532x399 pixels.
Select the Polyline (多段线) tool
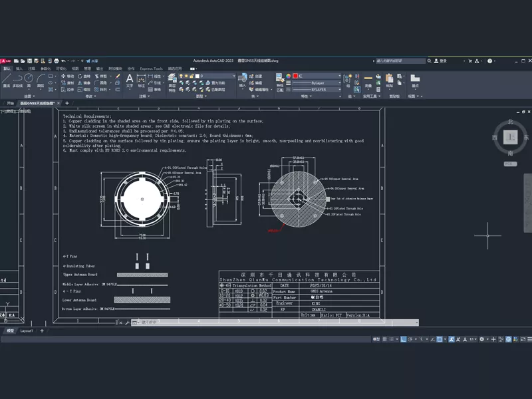[x=17, y=80]
